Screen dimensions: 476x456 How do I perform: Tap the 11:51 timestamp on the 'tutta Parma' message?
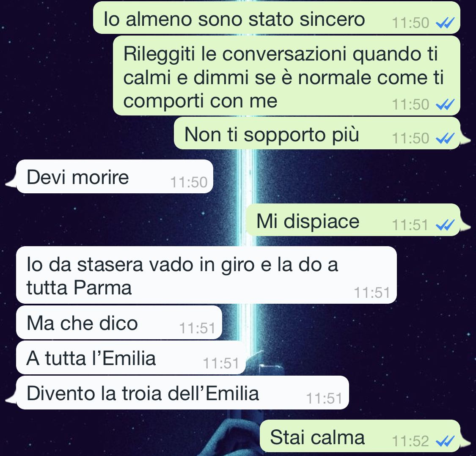coord(372,293)
